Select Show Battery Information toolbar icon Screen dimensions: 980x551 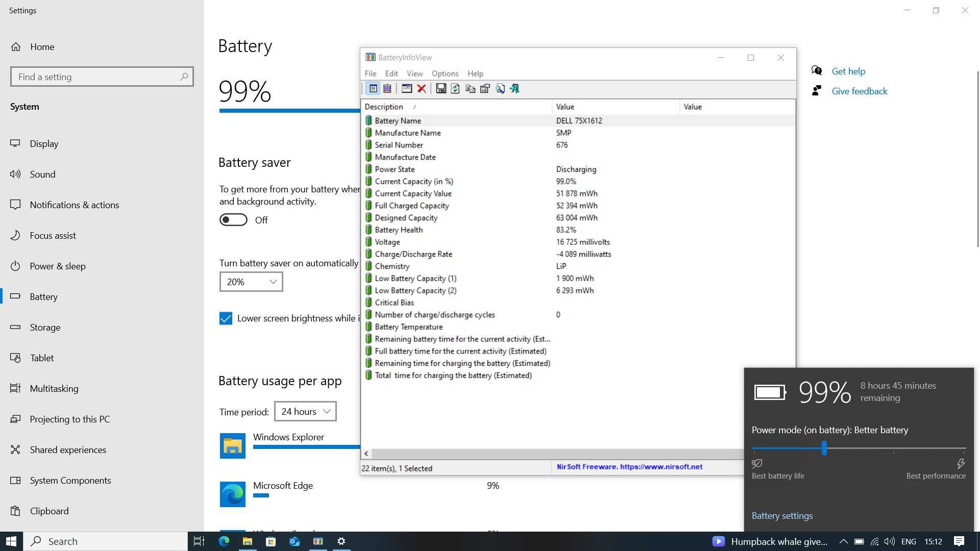(x=373, y=89)
